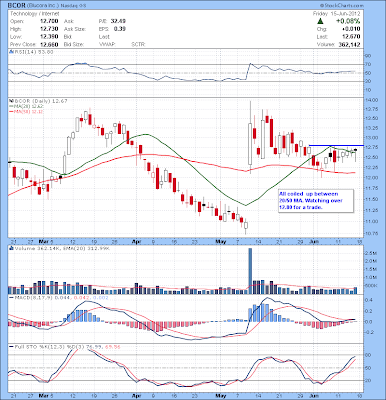The image size is (386, 400).
Task: Click the Apr label on the bottom date axis
Action: click(x=136, y=396)
